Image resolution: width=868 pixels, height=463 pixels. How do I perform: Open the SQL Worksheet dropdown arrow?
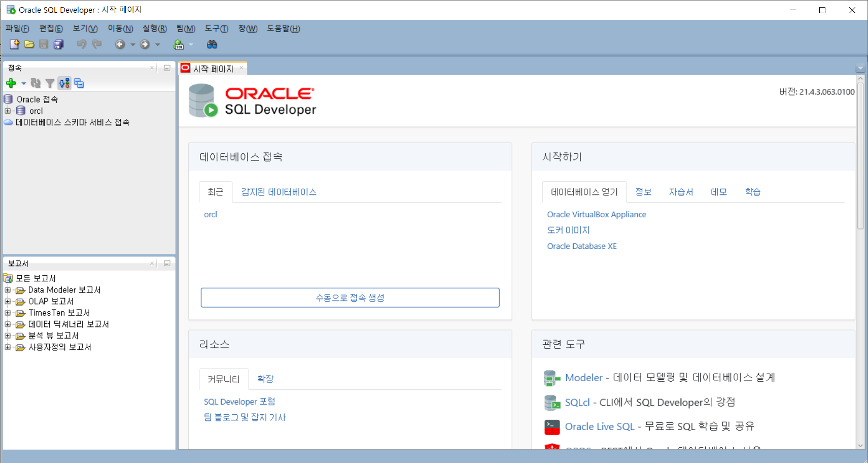[191, 44]
